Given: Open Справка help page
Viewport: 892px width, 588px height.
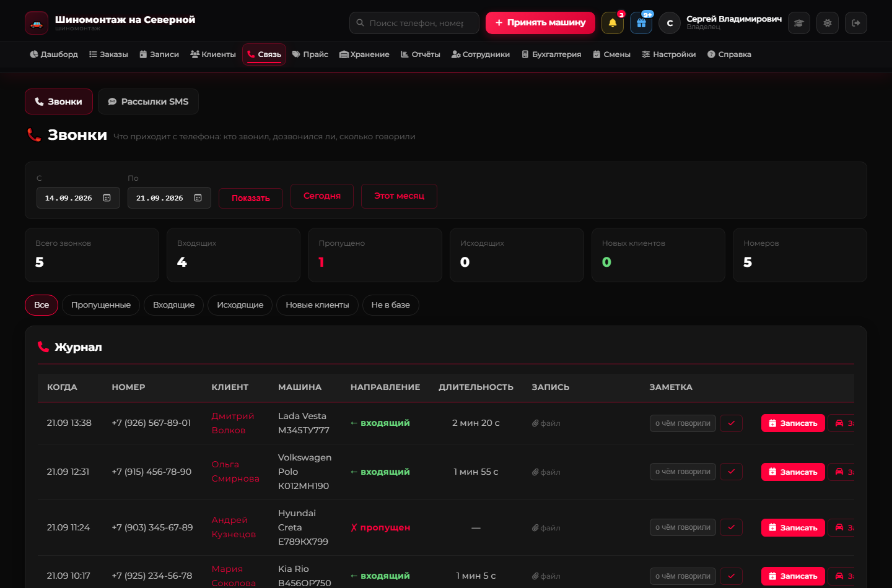Looking at the screenshot, I should coord(729,54).
